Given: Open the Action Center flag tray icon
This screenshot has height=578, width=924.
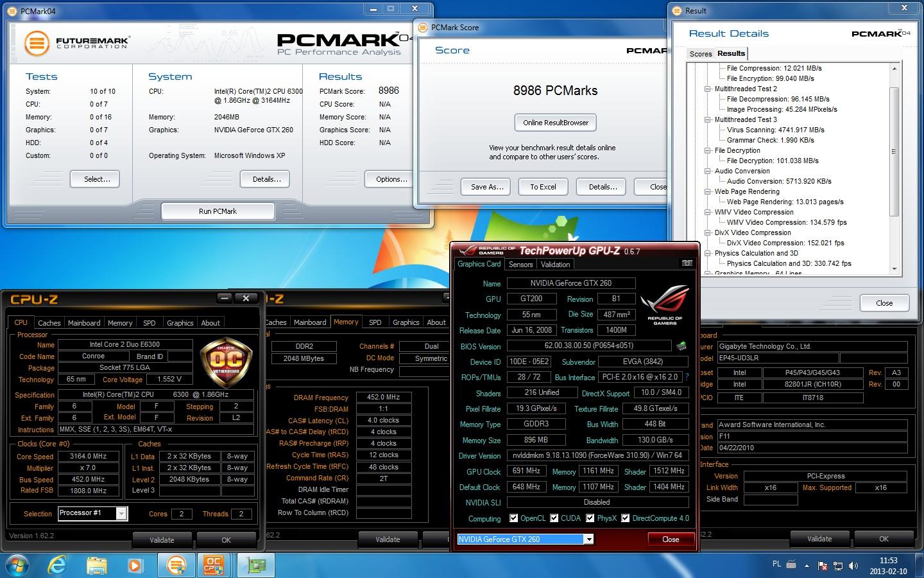Looking at the screenshot, I should click(x=823, y=566).
